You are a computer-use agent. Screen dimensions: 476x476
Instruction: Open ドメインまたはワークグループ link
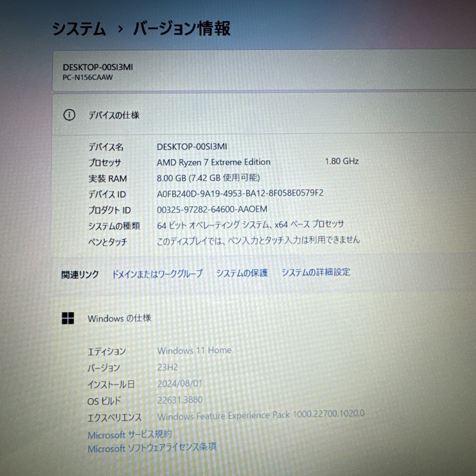157,274
